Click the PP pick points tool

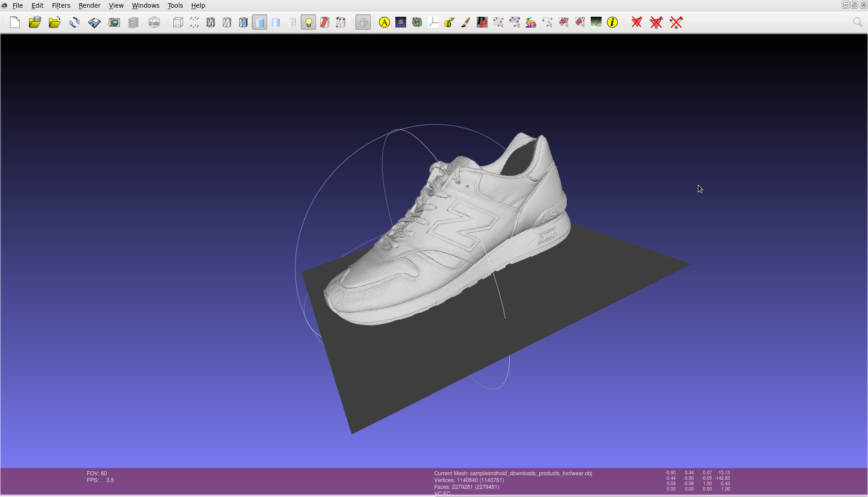[482, 22]
